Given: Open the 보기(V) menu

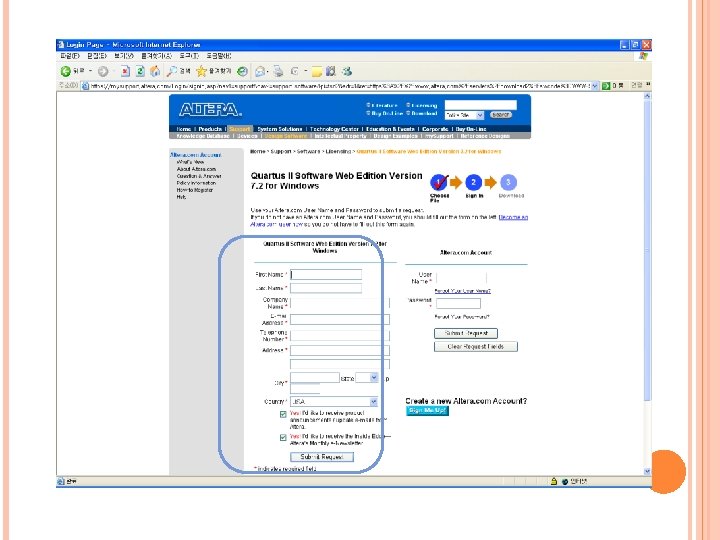Looking at the screenshot, I should point(124,56).
